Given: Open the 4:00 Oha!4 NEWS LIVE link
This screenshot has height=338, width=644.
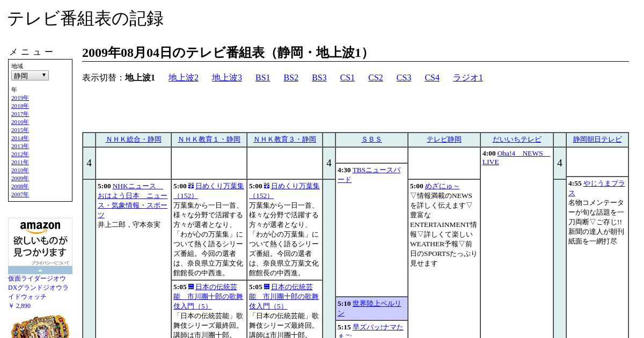Looking at the screenshot, I should [x=516, y=158].
